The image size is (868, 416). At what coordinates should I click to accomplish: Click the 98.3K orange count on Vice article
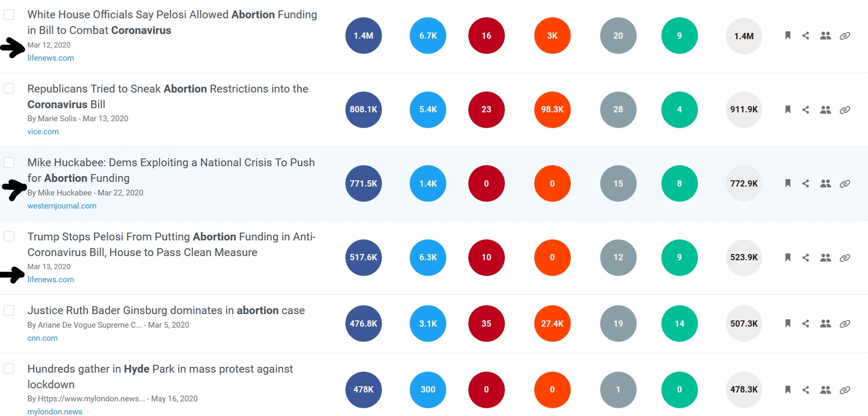pos(552,109)
